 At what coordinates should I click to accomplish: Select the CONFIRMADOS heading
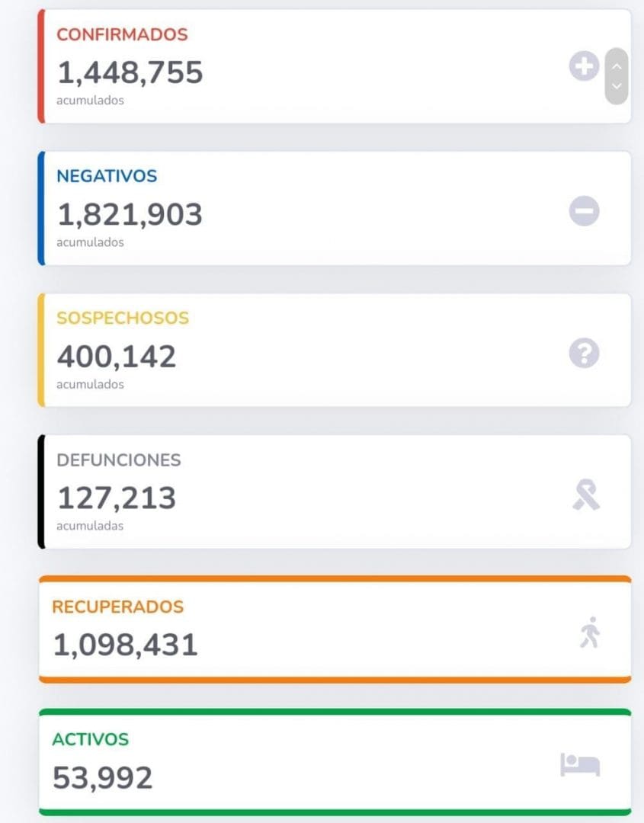click(x=122, y=34)
